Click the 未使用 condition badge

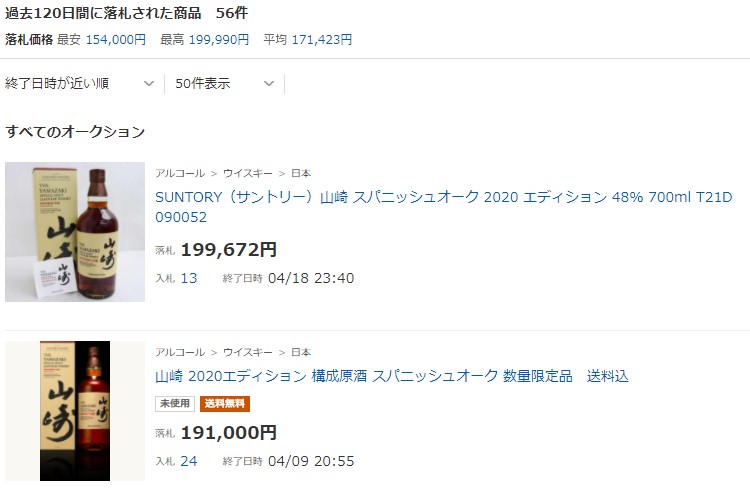click(175, 404)
